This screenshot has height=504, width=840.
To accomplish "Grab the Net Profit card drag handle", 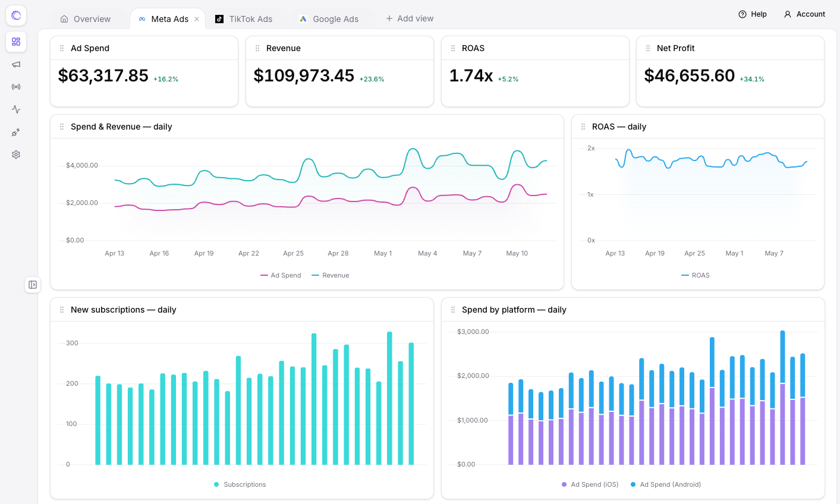I will (x=648, y=48).
